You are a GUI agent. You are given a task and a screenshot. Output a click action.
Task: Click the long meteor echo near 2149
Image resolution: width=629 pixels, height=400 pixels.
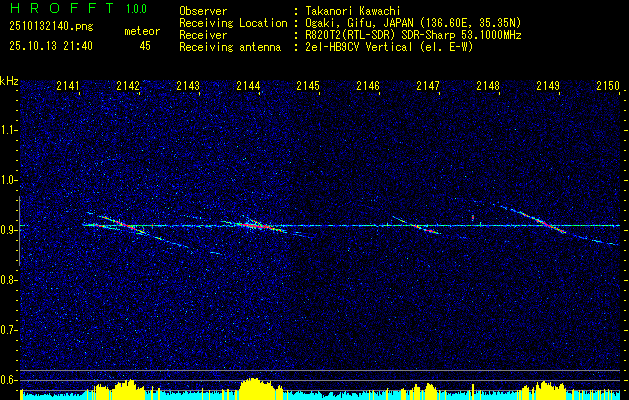pyautogui.click(x=548, y=225)
